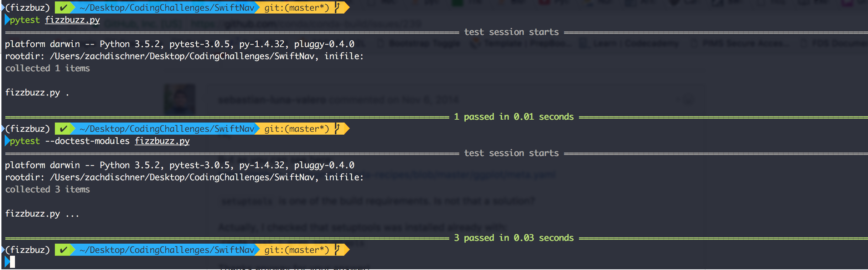Click the underlined fizzbuzz.py after --doctest-modules
Image resolution: width=868 pixels, height=270 pixels.
tap(162, 141)
